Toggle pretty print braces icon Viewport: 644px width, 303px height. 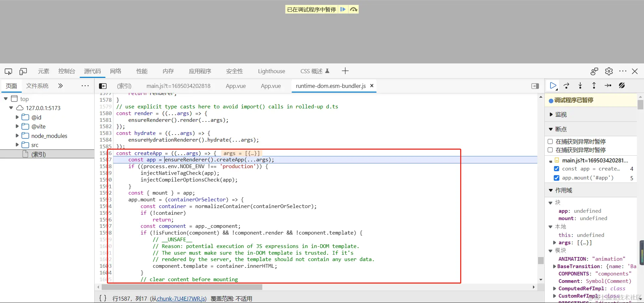(x=103, y=298)
